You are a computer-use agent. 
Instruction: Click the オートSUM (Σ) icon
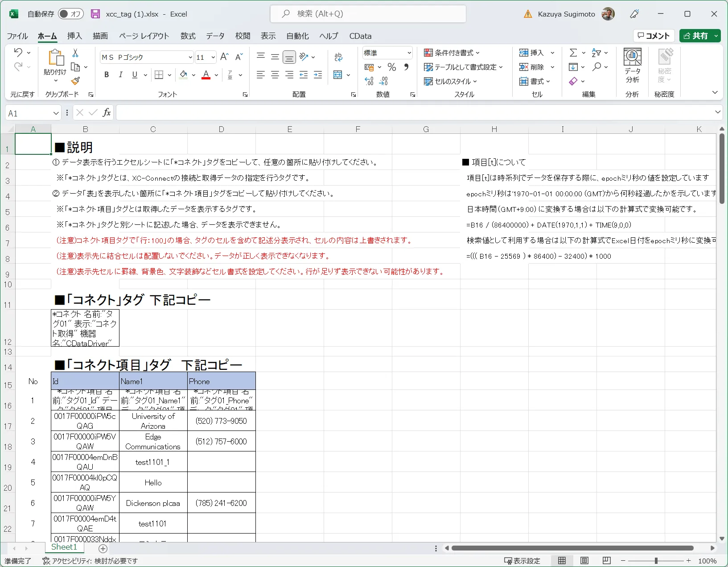574,52
